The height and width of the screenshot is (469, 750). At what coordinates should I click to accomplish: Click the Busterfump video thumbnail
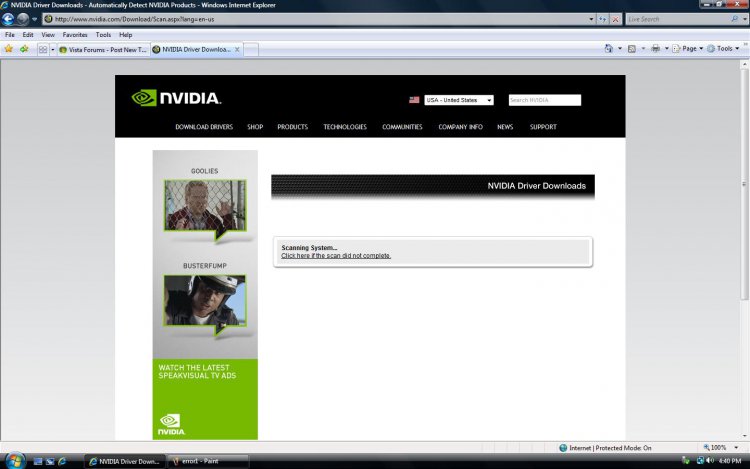click(x=205, y=301)
